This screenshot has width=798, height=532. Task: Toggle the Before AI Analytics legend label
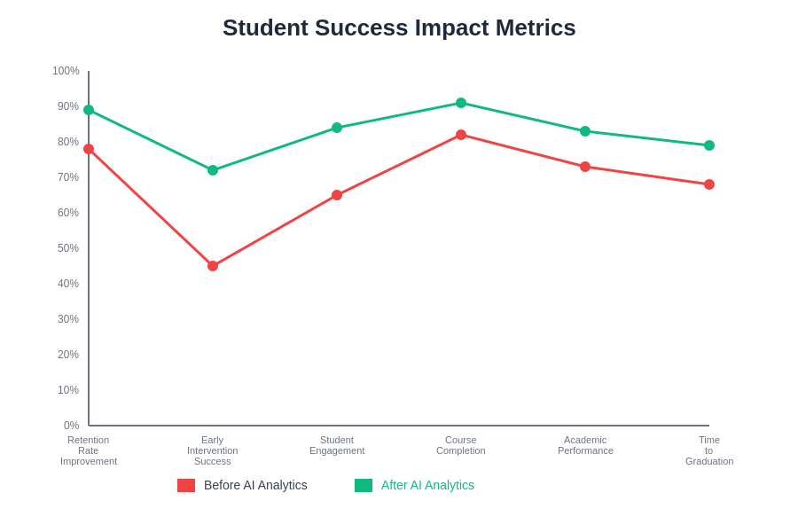255,485
